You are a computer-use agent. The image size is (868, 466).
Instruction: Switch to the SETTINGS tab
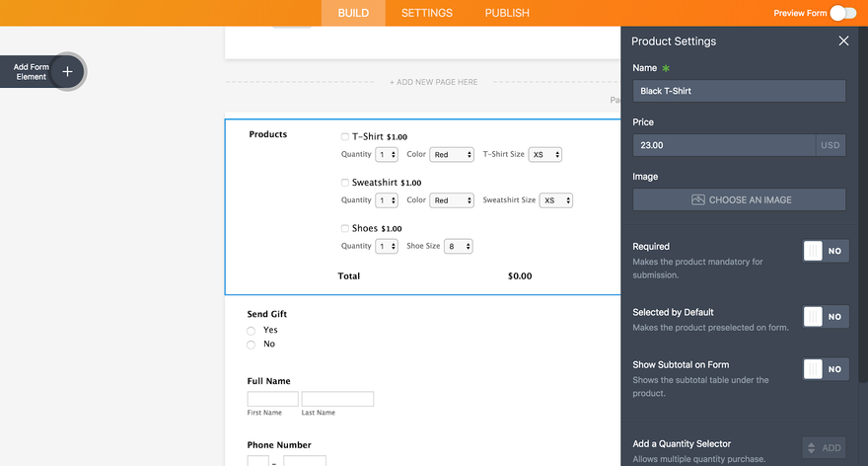click(427, 13)
